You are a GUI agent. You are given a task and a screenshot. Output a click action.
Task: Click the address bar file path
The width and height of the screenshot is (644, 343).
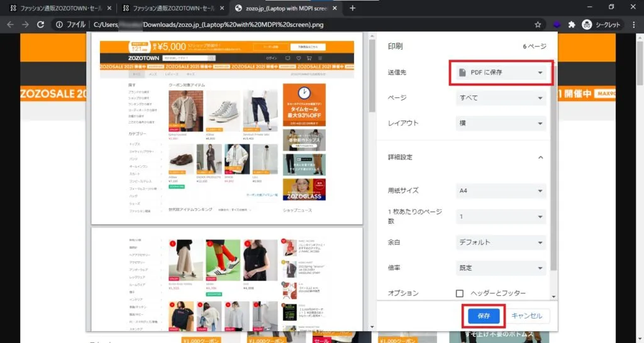pos(208,24)
